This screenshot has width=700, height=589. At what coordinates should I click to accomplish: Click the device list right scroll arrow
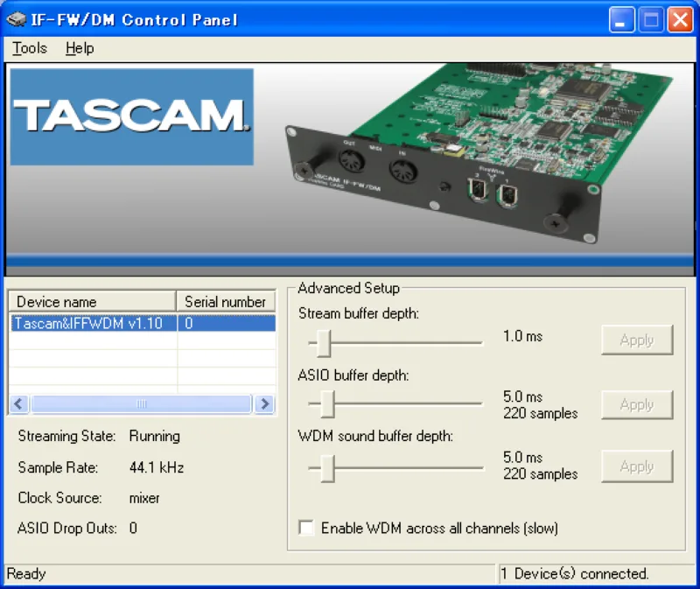coord(265,403)
